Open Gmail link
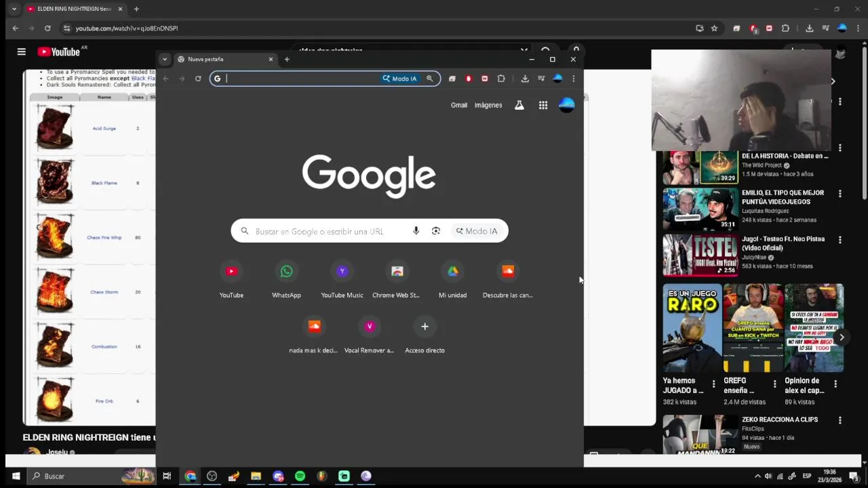 click(459, 105)
